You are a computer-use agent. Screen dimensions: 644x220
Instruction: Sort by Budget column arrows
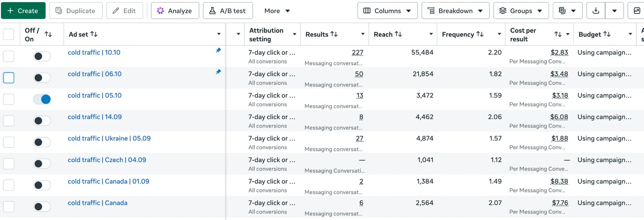click(x=607, y=34)
